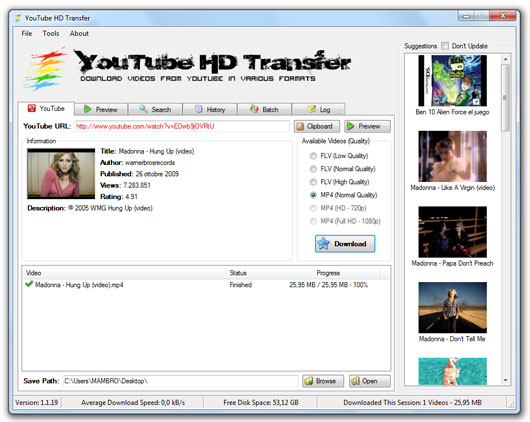Start download with the Download button
Screen dimensions: 530x422
coord(345,243)
